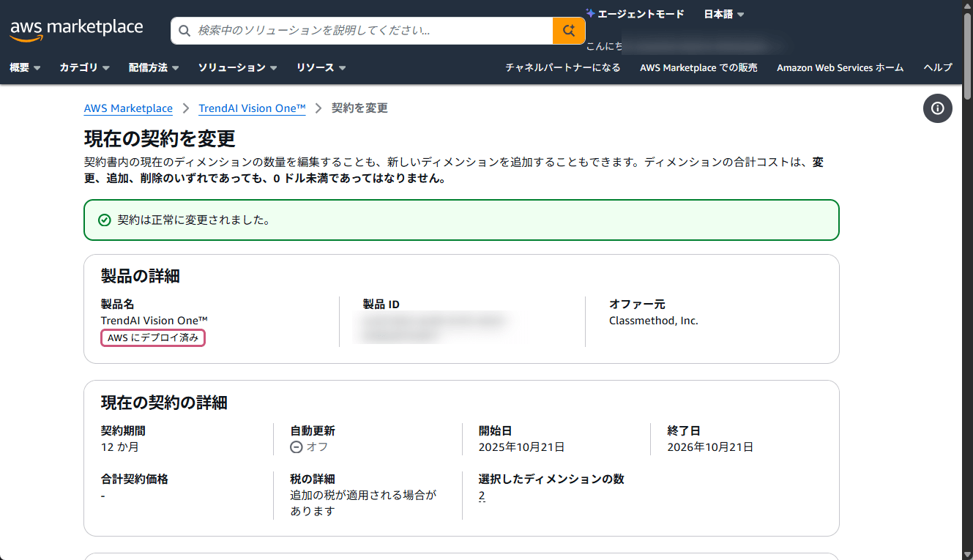Click the オファー元 label
This screenshot has width=973, height=560.
(x=637, y=305)
